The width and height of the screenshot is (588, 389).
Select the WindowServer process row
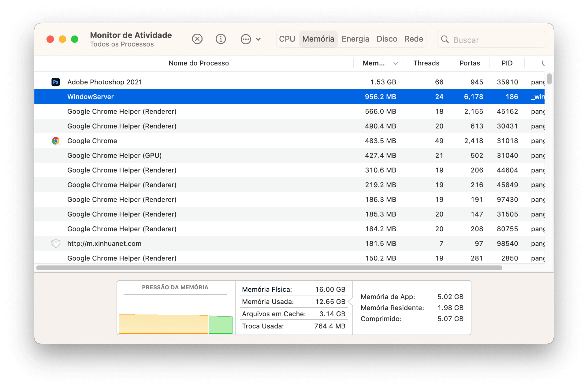[x=289, y=97]
